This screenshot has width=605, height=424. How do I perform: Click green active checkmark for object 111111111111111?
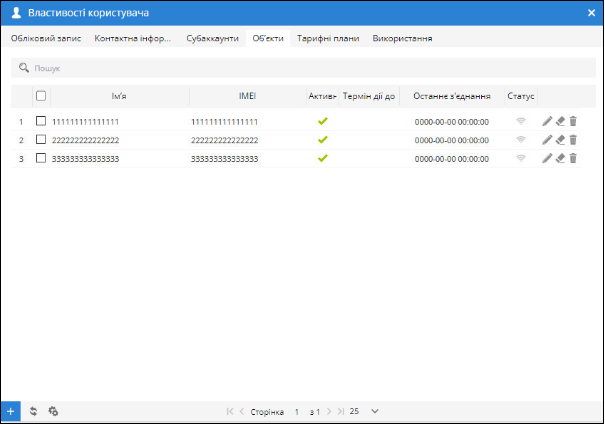pyautogui.click(x=323, y=121)
